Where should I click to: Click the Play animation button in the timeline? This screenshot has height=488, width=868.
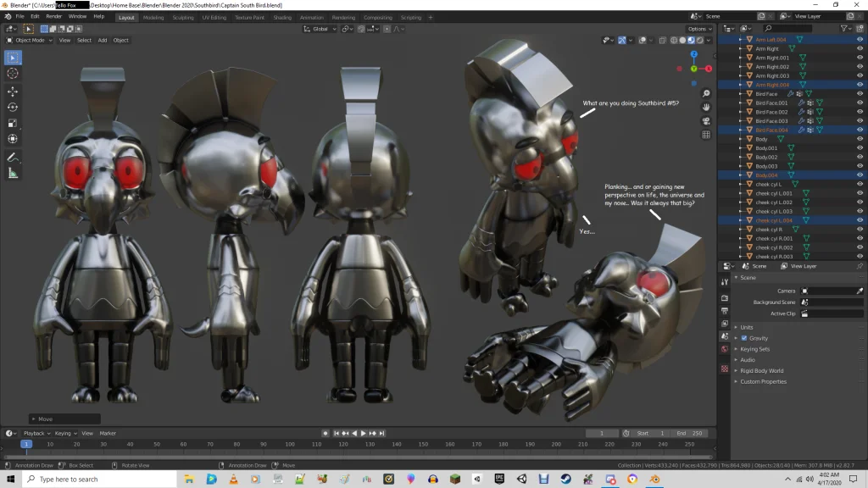[363, 434]
